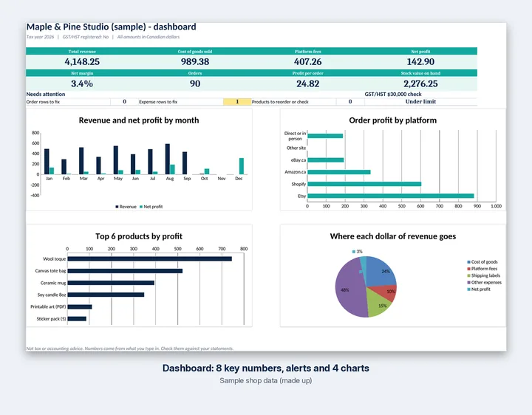This screenshot has width=532, height=415.
Task: Select the 'Tax year 2026' subtitle text
Action: [40, 37]
